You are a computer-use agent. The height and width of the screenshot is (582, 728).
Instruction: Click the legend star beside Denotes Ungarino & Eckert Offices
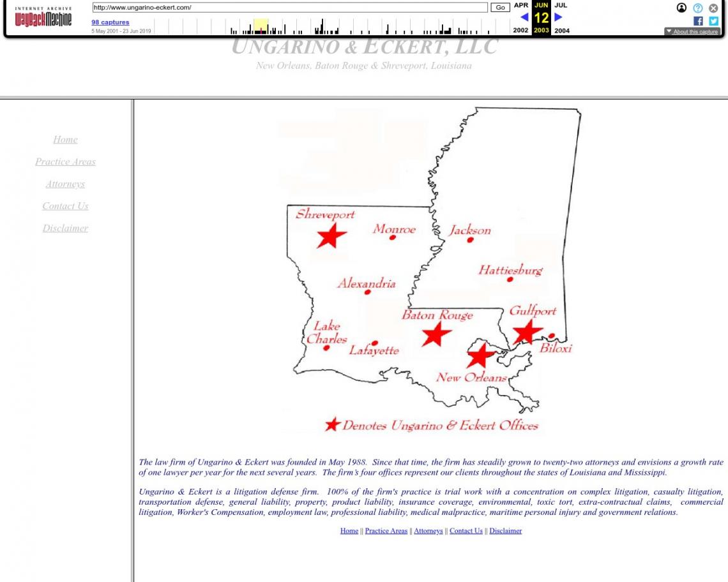point(333,424)
